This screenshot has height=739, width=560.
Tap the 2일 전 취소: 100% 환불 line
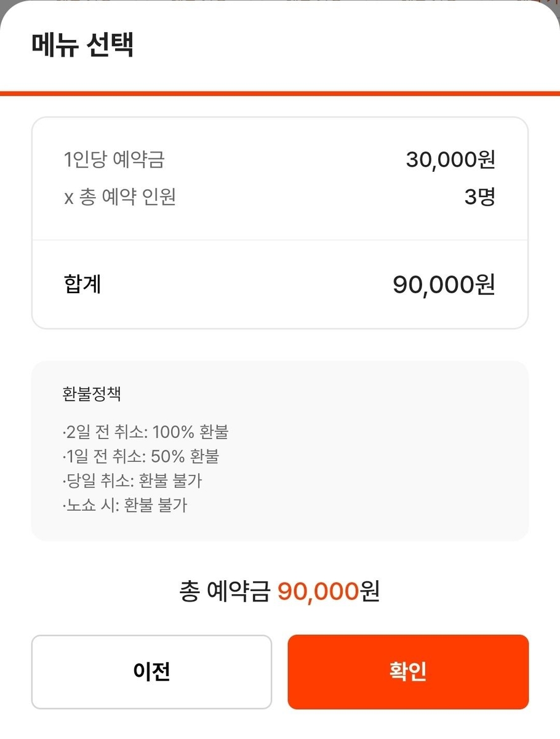145,432
